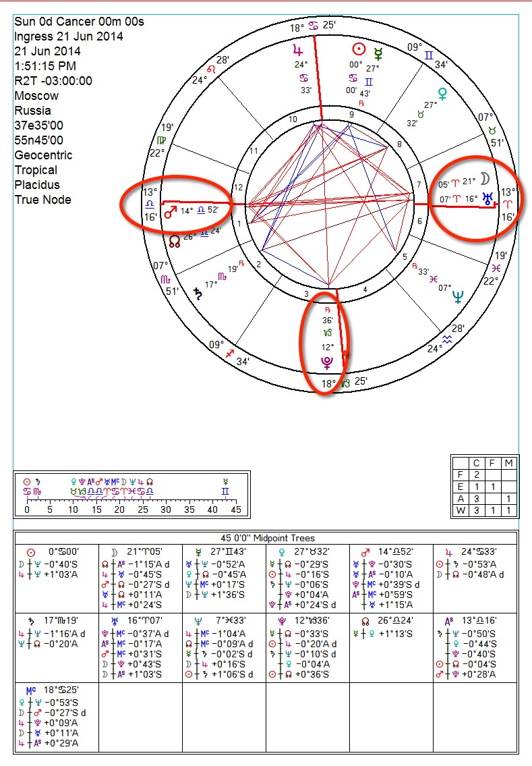The image size is (532, 766).
Task: Click the Leo sign glyph on outer ring
Action: [212, 68]
